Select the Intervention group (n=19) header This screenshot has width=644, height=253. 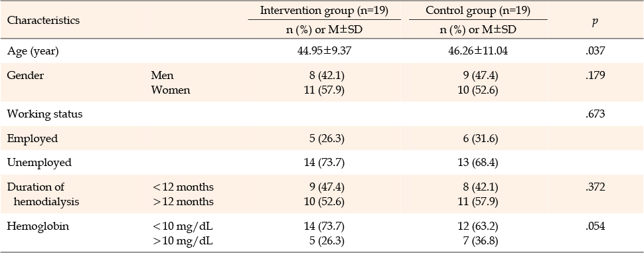pos(324,11)
